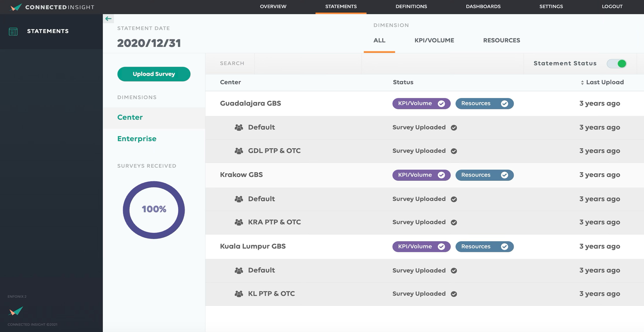
Task: Select the Enterprise dimension link
Action: point(137,138)
